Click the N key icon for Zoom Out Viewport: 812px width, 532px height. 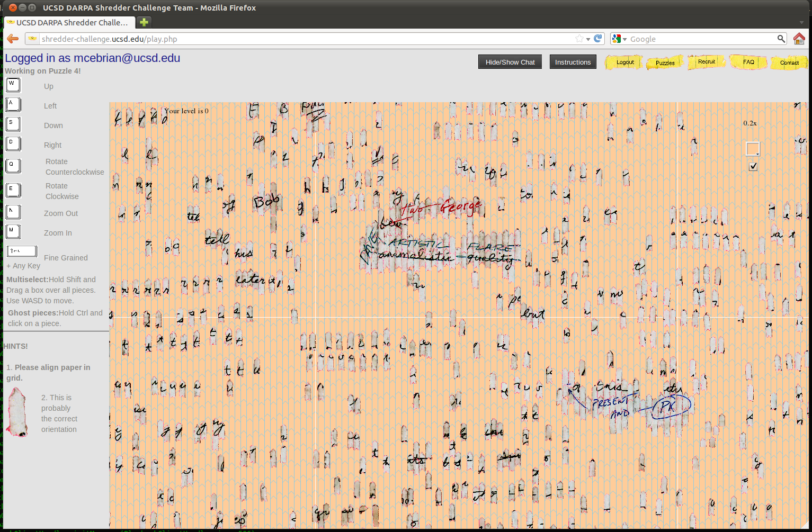coord(13,212)
